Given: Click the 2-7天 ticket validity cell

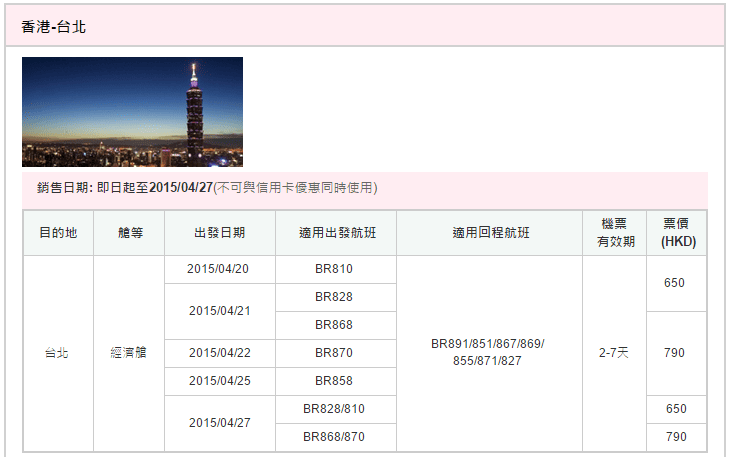Looking at the screenshot, I should coord(614,353).
